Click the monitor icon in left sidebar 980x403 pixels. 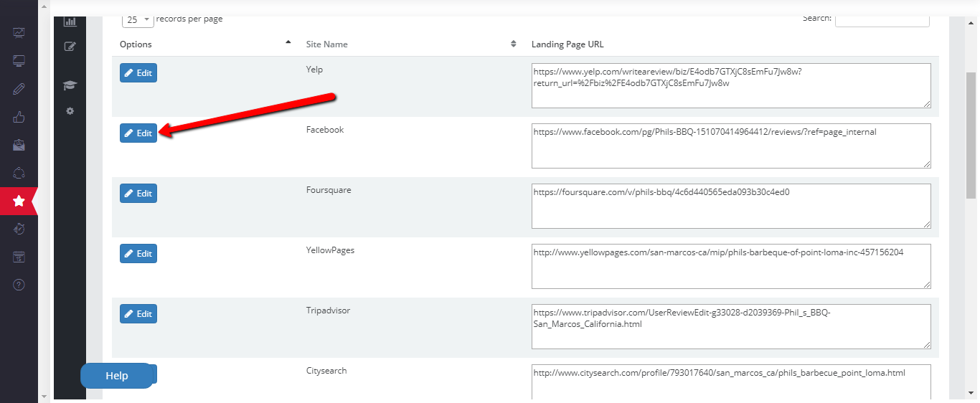point(19,61)
